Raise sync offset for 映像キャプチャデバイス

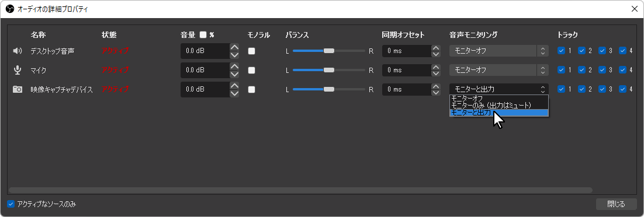pos(436,86)
